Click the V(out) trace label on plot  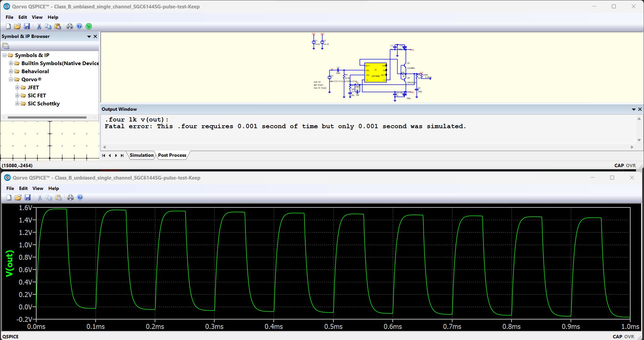pos(9,263)
